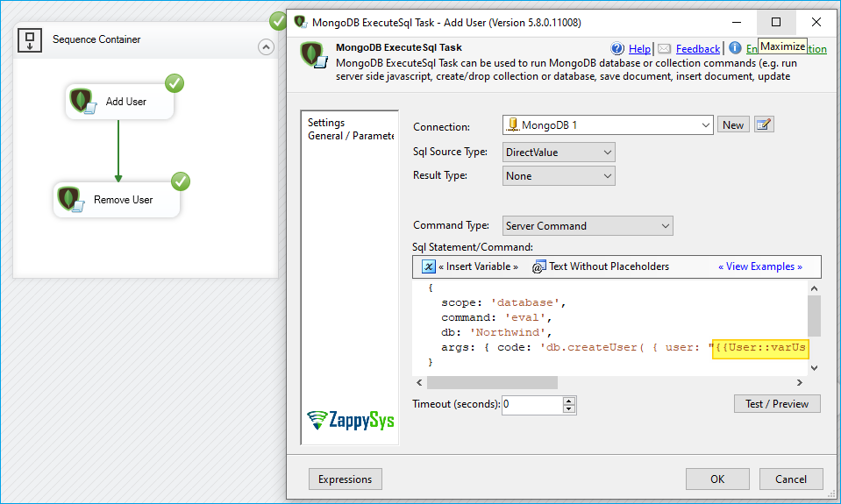Increase timeout with the up stepper arrow
The height and width of the screenshot is (504, 841).
569,401
